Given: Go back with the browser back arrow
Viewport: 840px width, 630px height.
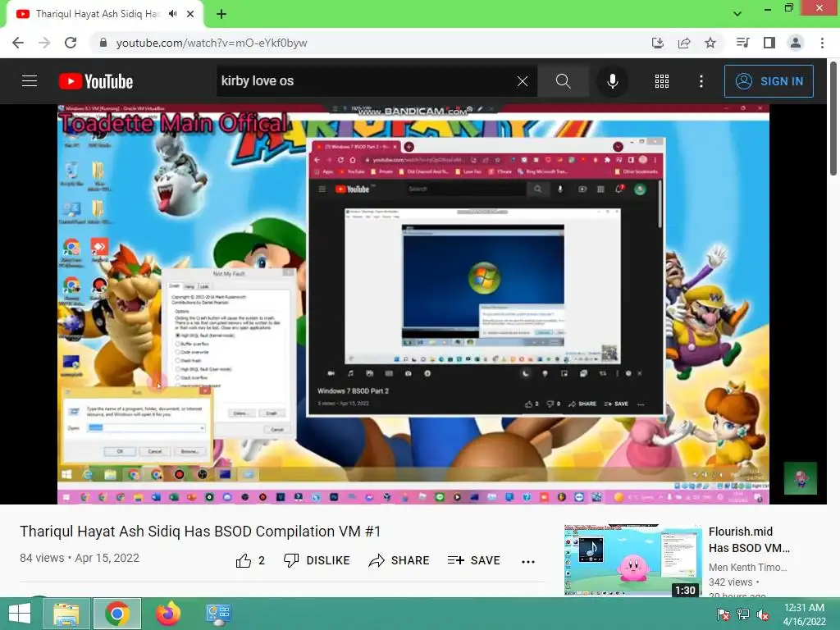Looking at the screenshot, I should pos(18,43).
